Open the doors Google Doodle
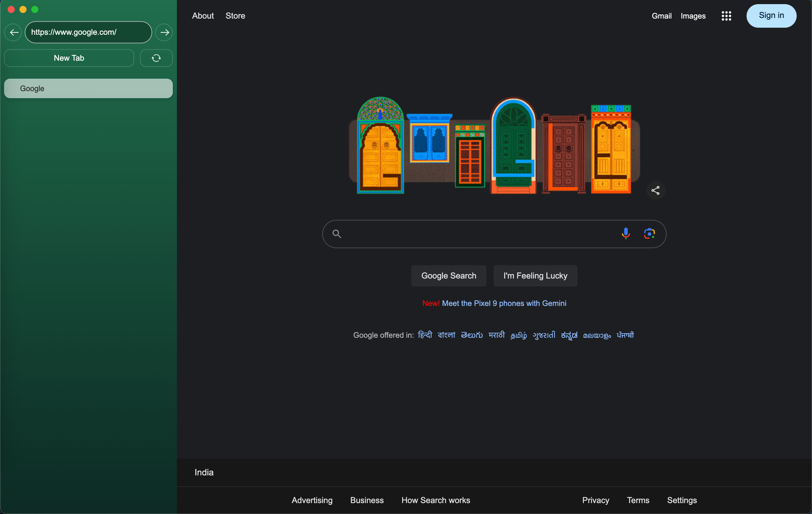 [x=494, y=145]
